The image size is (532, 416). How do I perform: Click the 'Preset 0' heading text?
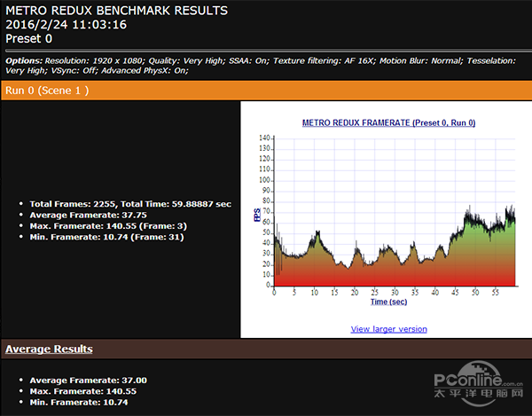click(x=29, y=39)
